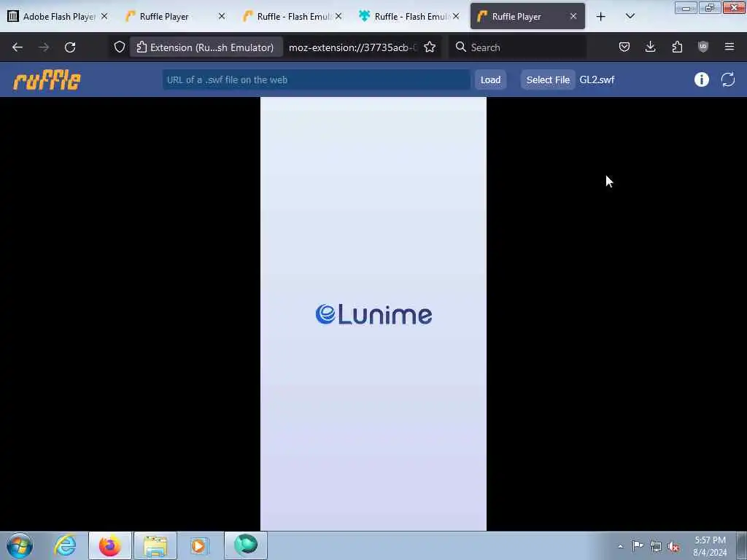This screenshot has height=560, width=747.
Task: Open Windows Media Player from the taskbar
Action: 200,545
